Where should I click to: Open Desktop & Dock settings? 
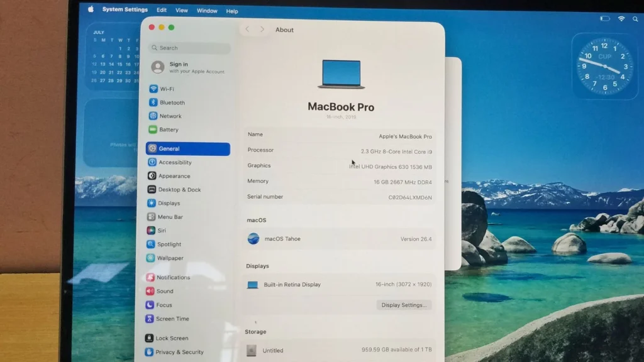pos(175,189)
